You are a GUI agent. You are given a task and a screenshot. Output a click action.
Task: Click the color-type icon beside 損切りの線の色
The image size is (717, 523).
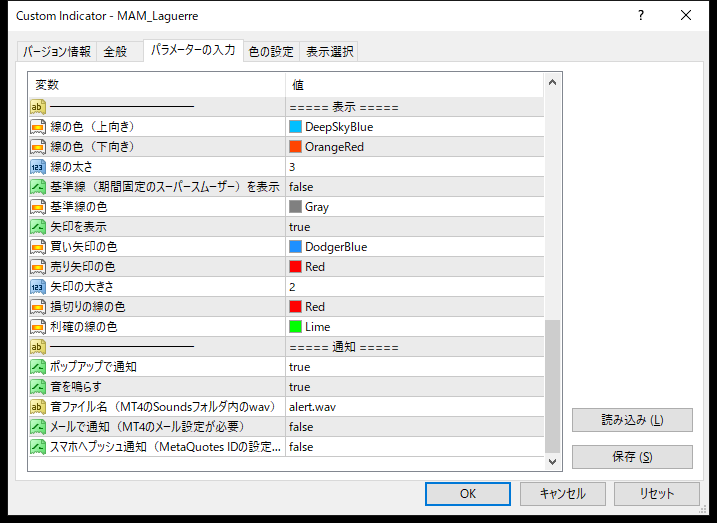[38, 307]
